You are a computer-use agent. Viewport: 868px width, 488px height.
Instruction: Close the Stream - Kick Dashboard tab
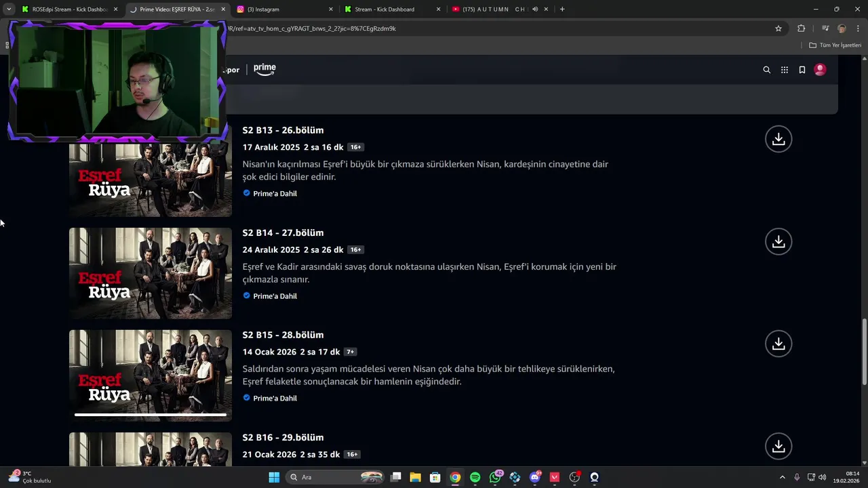point(438,9)
